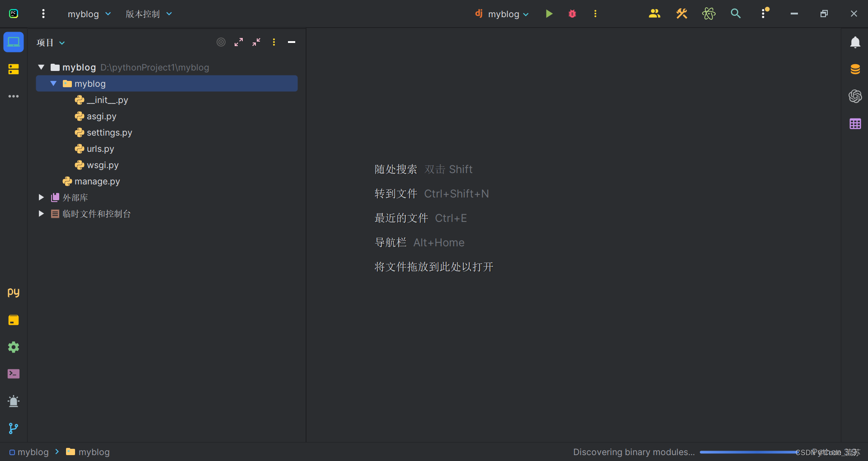868x461 pixels.
Task: Close the PyCharm window
Action: [854, 14]
